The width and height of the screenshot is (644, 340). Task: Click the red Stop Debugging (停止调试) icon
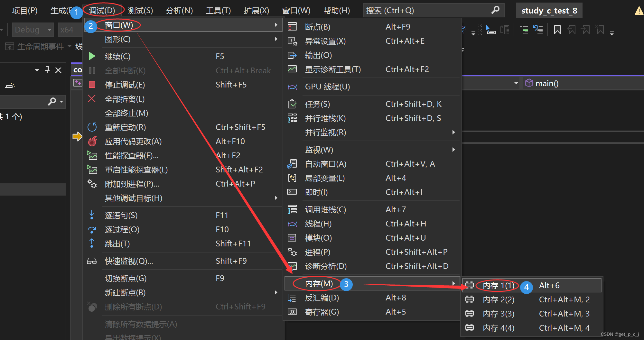(92, 85)
